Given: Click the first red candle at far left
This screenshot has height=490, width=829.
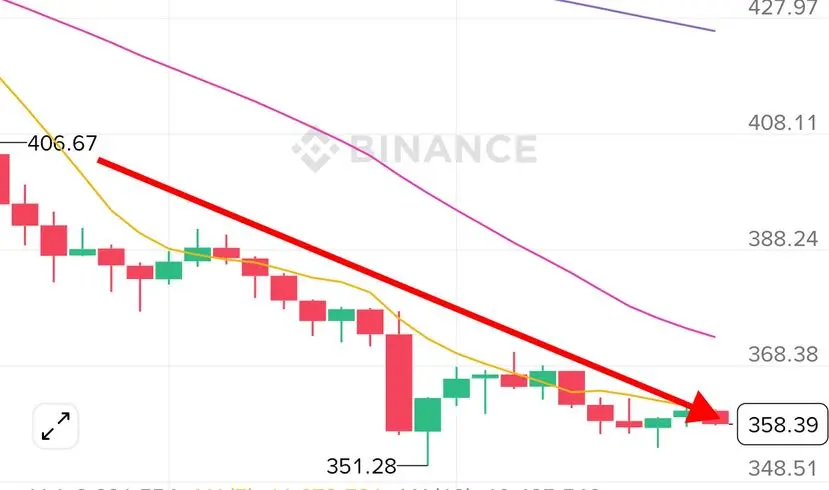Looking at the screenshot, I should click(4, 179).
